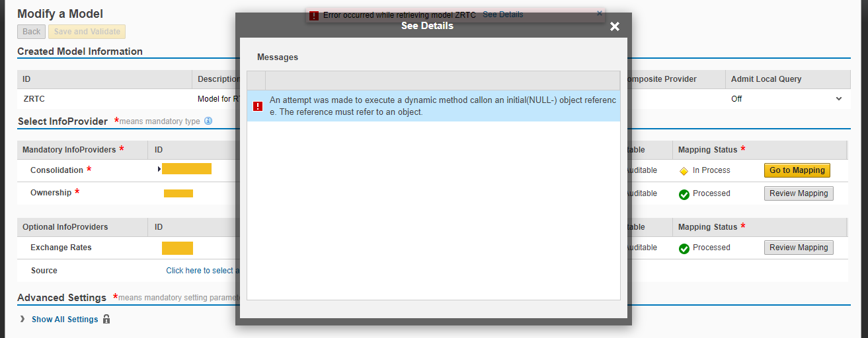Click the info icon next to mandatory type

208,121
